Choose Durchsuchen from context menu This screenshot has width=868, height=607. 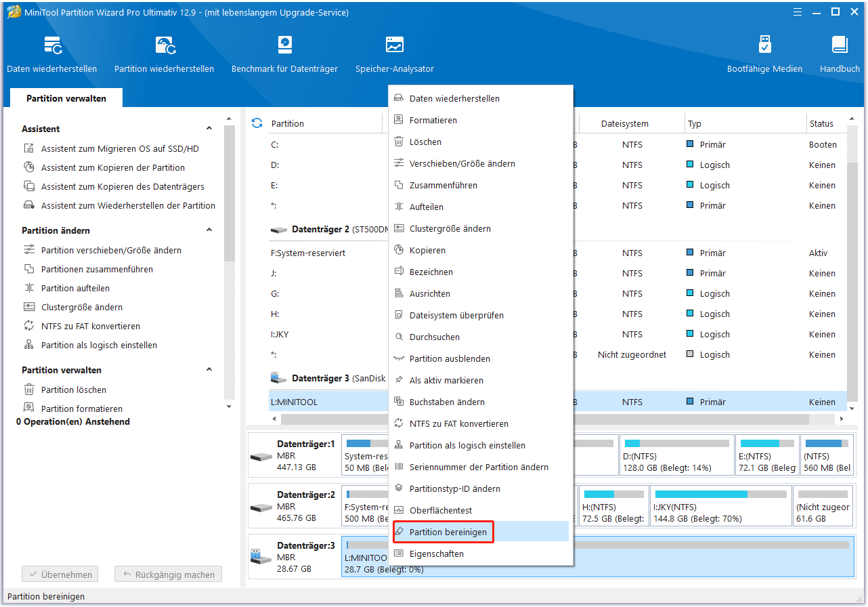point(481,337)
